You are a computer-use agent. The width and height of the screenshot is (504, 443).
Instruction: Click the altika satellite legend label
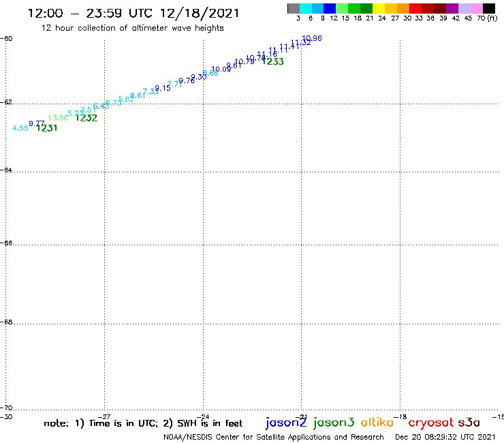point(377,423)
